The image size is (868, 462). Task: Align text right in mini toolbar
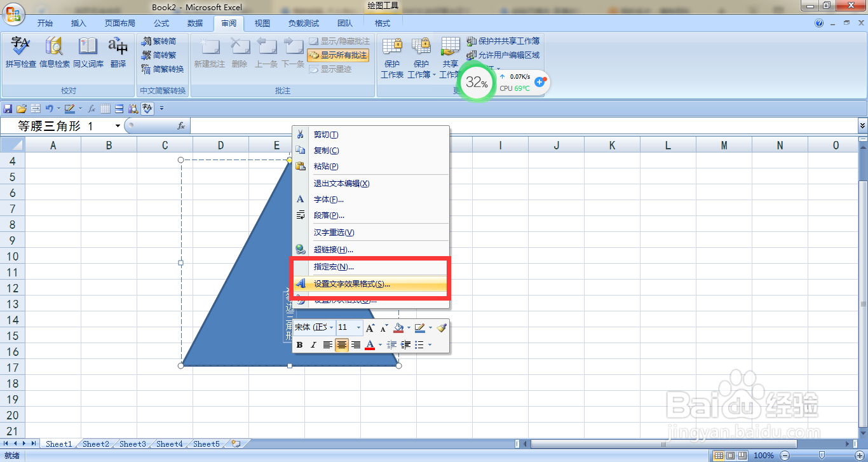356,344
